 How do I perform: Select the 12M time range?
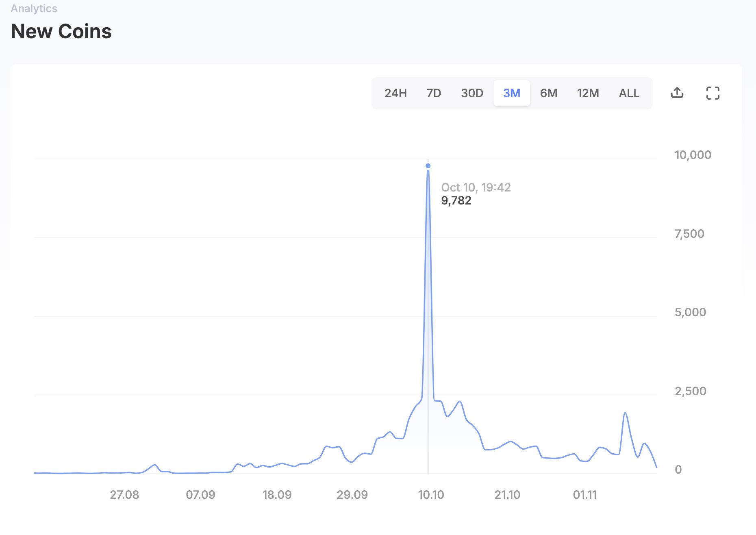point(588,93)
